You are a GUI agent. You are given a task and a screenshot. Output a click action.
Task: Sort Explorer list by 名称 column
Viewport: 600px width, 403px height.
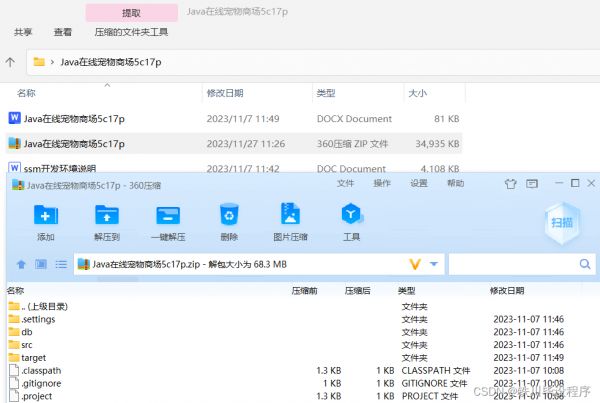[26, 93]
